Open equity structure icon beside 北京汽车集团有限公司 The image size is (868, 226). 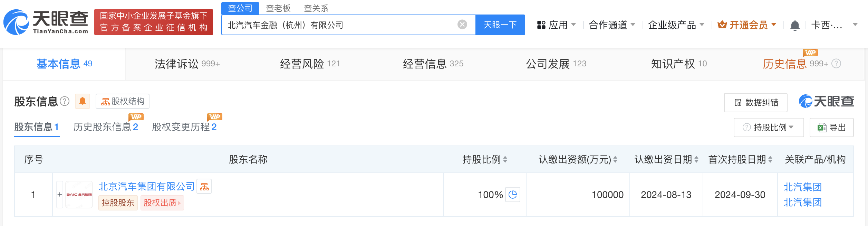tap(204, 187)
